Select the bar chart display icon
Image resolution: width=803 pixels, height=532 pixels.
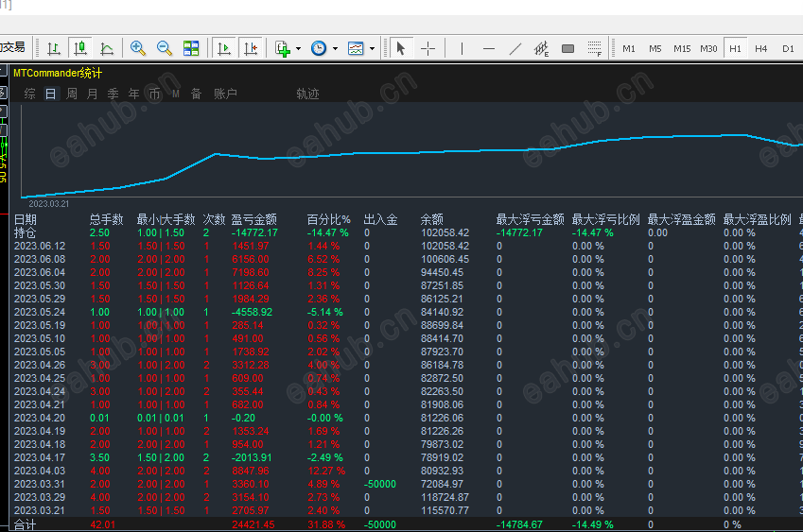click(x=54, y=48)
